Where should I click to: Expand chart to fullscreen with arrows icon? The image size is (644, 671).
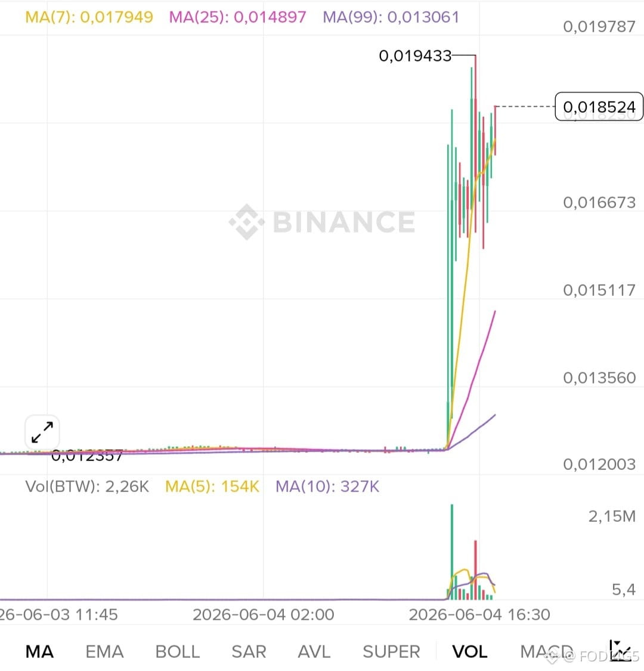click(42, 432)
